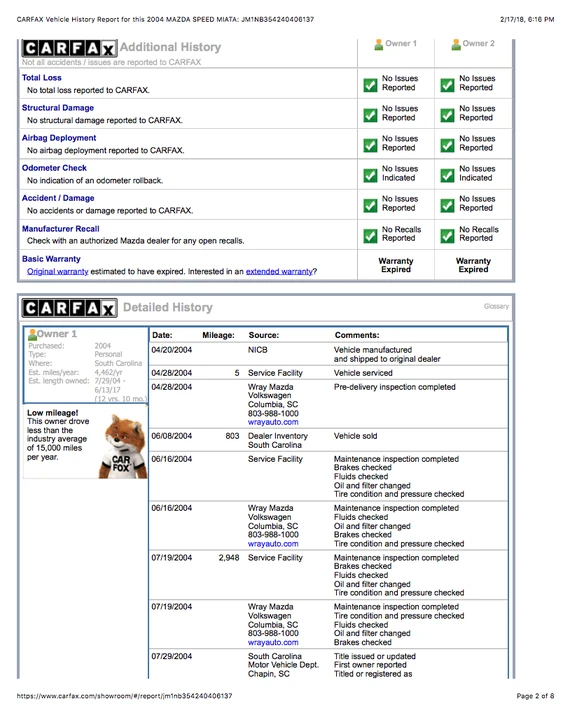Open the Glossary link in Detailed History
The height and width of the screenshot is (720, 570).
496,306
